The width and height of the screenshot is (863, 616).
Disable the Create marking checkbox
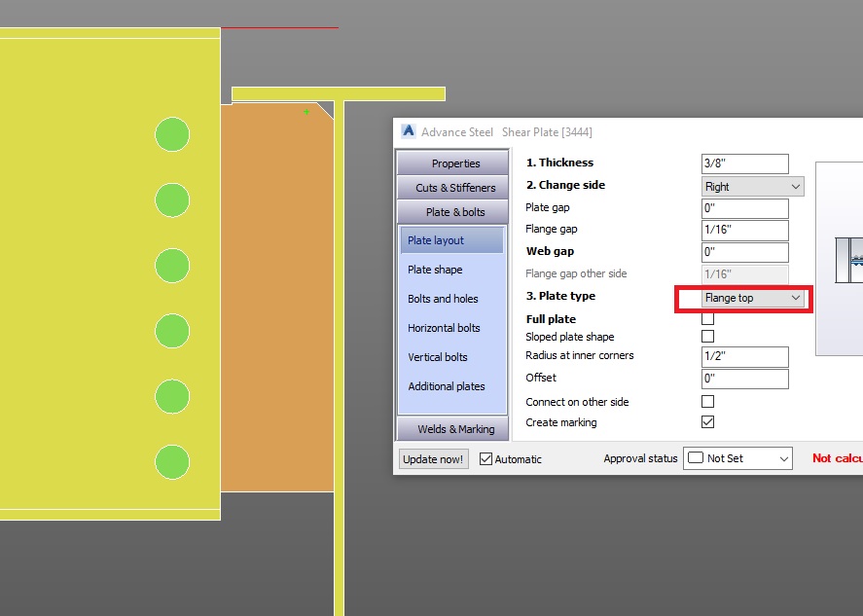tap(707, 421)
